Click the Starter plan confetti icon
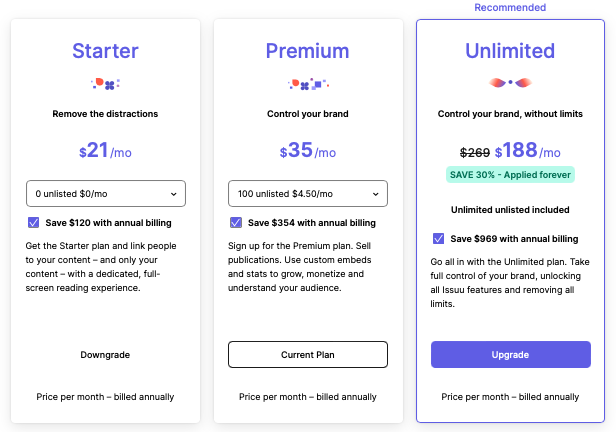Screen dimensions: 616x432 (x=105, y=84)
